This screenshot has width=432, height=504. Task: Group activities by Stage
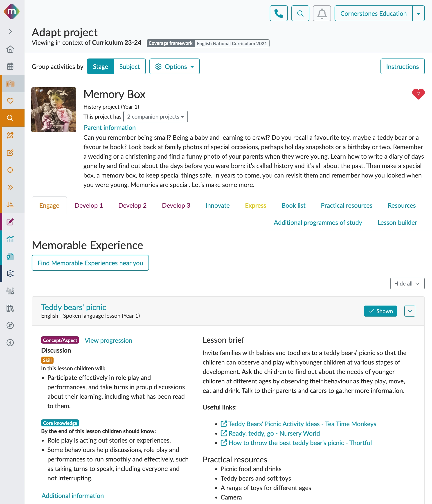pos(100,66)
